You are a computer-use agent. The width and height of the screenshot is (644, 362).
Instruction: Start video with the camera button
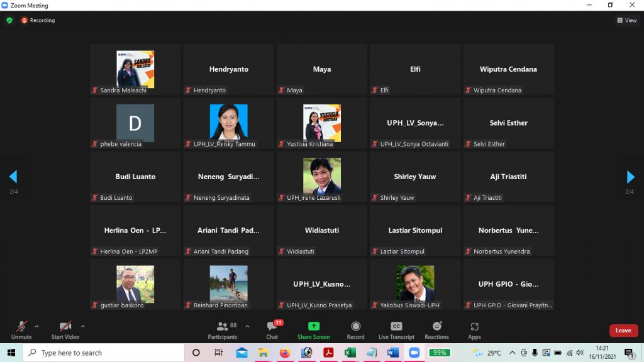coord(65,329)
